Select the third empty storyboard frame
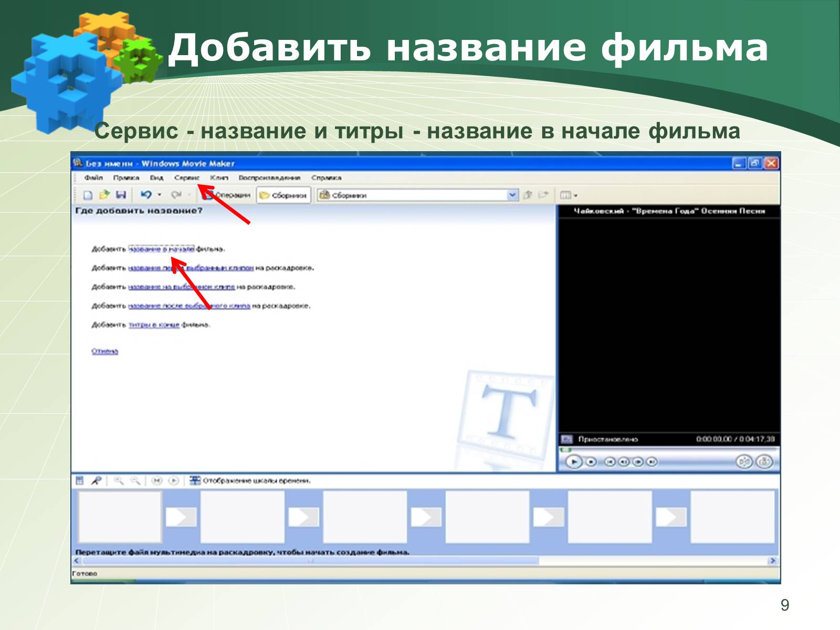The image size is (840, 630). pos(364,517)
